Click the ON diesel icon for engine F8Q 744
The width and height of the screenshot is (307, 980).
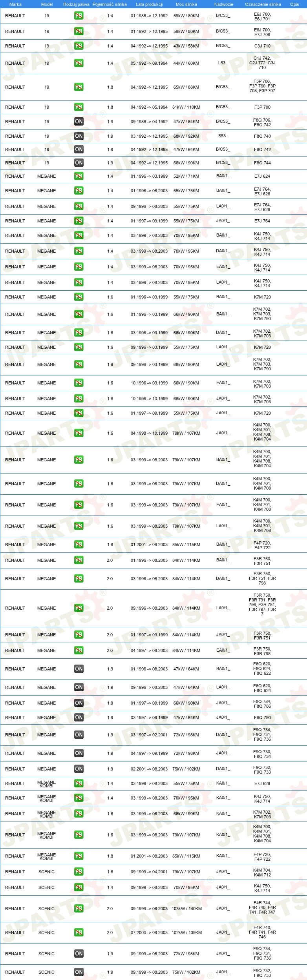(79, 163)
